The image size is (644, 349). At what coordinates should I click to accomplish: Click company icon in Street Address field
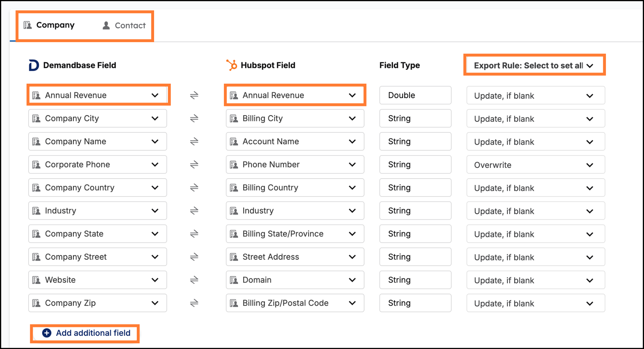234,257
